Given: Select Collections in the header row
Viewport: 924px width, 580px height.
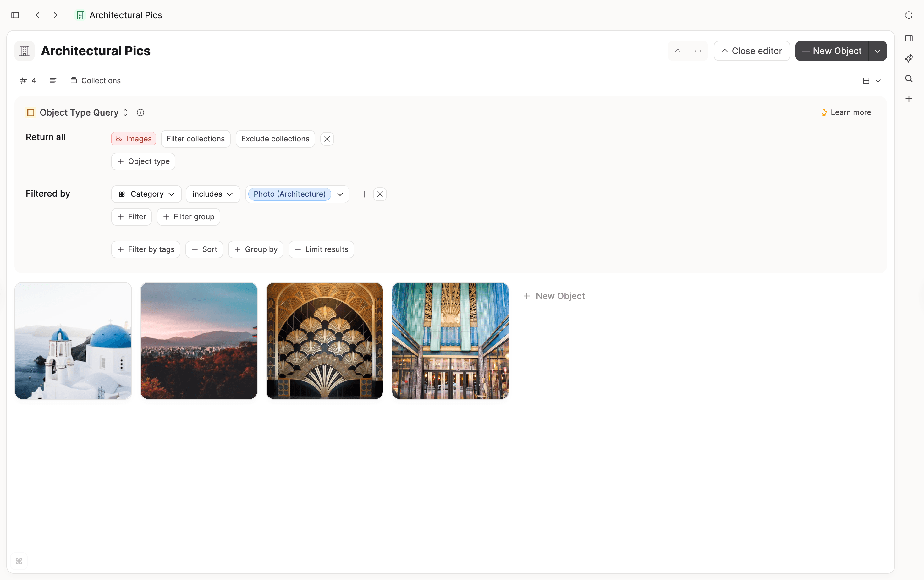Looking at the screenshot, I should (x=96, y=80).
